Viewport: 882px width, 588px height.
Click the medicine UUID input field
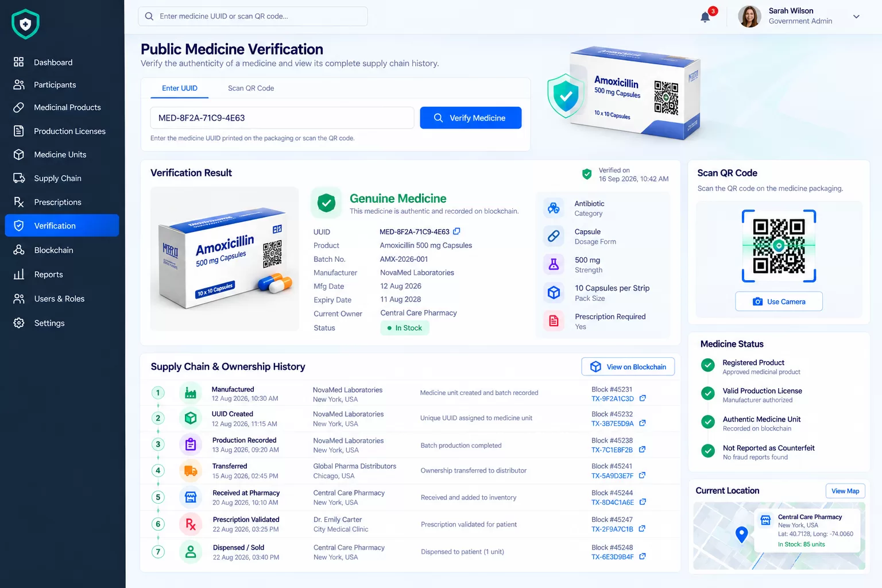pos(282,118)
